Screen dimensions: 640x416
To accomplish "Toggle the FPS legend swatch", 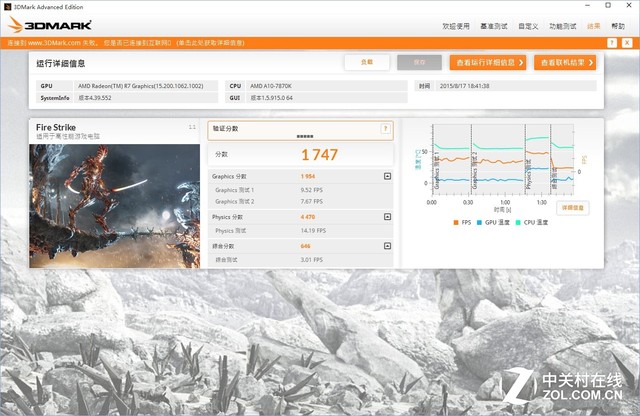I will pos(456,221).
